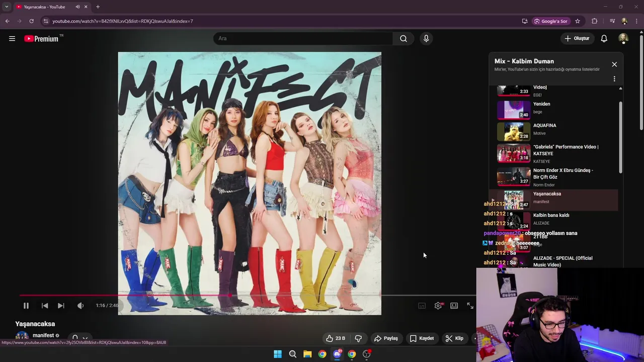Switch to theater mode in the player
The width and height of the screenshot is (644, 362).
(454, 306)
